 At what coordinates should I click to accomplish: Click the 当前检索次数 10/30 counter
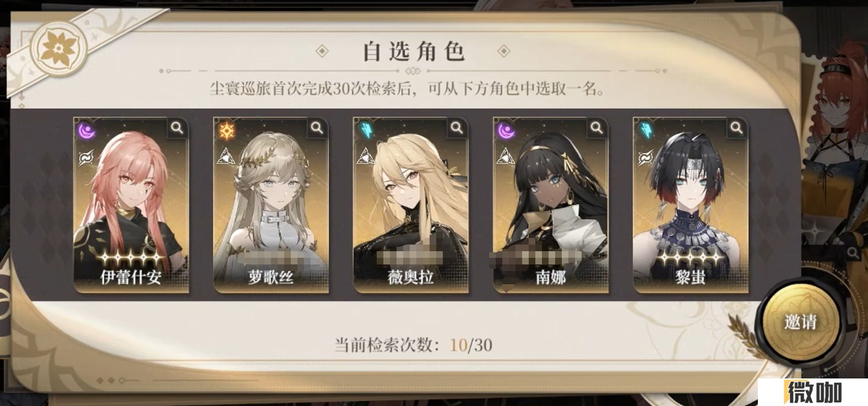click(413, 345)
